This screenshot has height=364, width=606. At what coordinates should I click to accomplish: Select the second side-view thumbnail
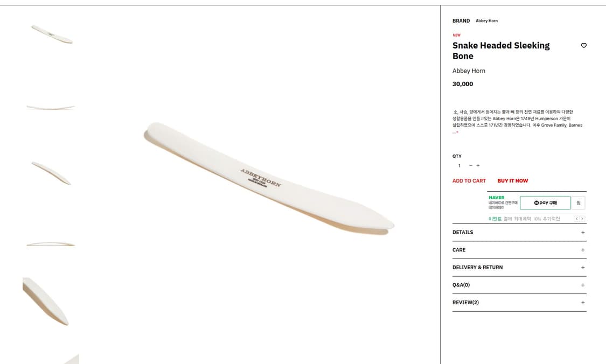point(51,107)
